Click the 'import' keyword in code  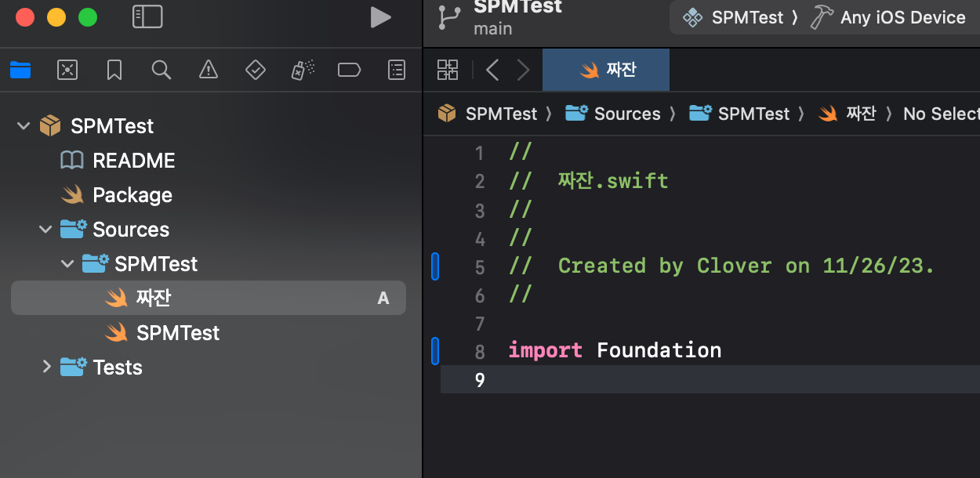pos(545,350)
